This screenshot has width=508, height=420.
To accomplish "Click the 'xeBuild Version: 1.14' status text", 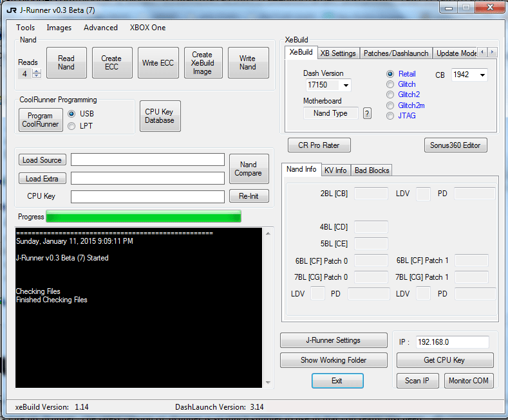I will (52, 407).
